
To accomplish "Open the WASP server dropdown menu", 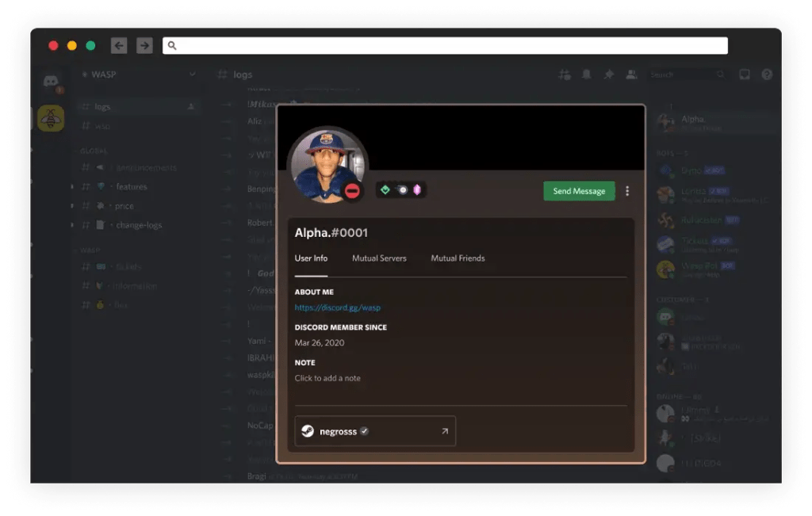I will point(193,74).
